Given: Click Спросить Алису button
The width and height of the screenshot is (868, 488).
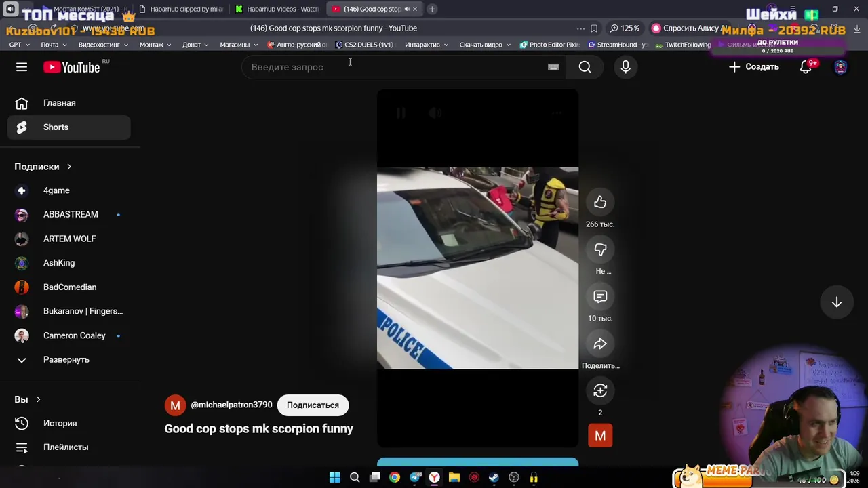Looking at the screenshot, I should [689, 28].
